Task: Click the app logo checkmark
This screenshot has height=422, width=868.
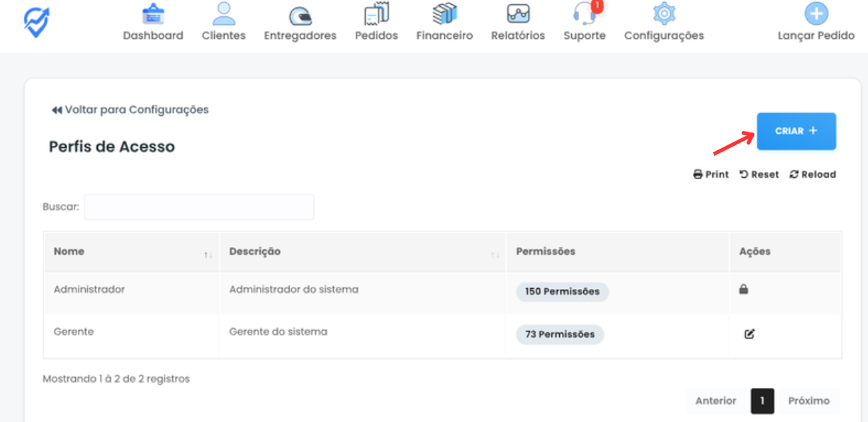Action: (36, 23)
